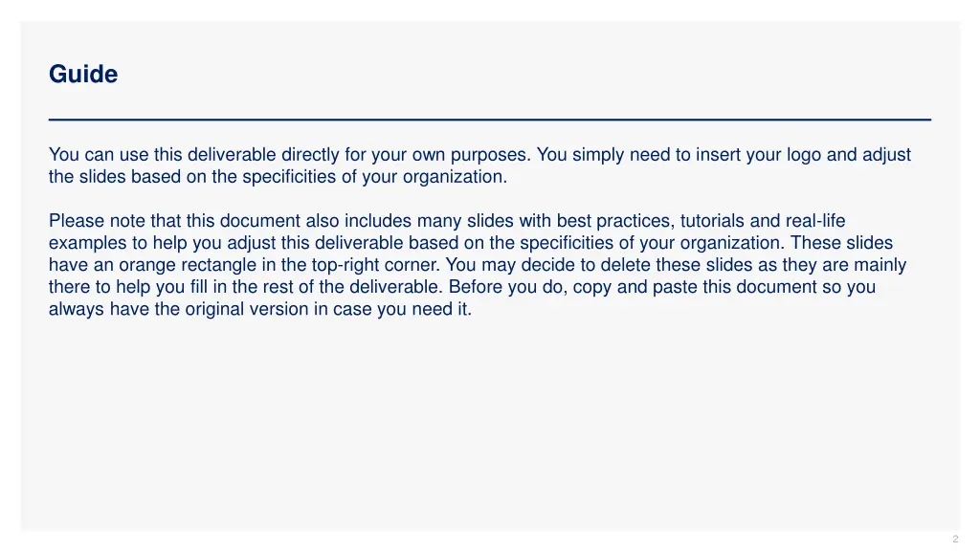
Task: Click the word "organization." ending first paragraph
Action: click(x=455, y=177)
